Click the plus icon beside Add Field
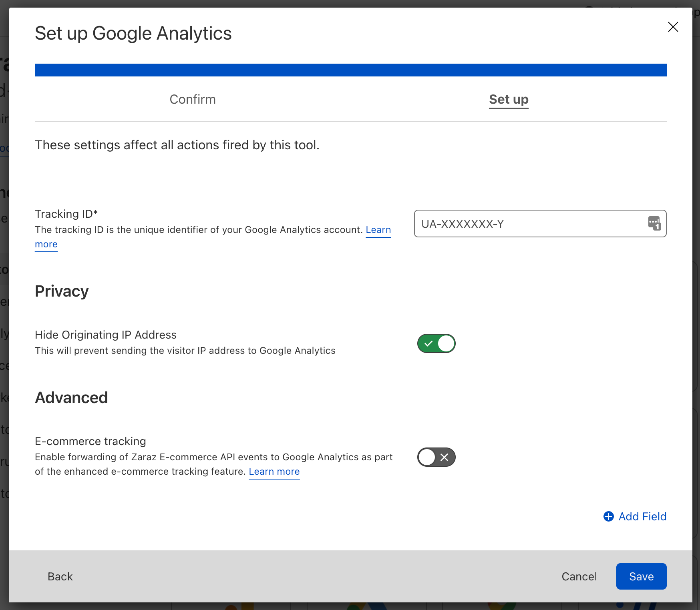This screenshot has width=700, height=610. [x=608, y=516]
